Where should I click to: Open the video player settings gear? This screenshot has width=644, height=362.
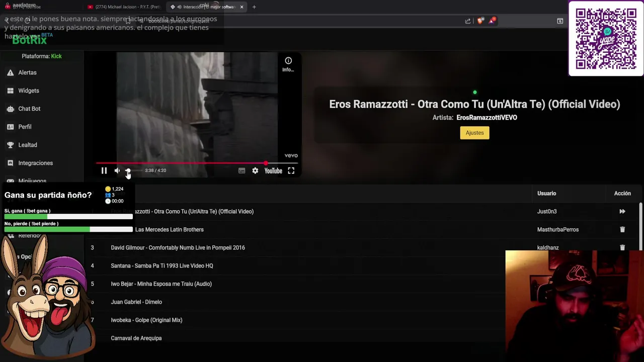pyautogui.click(x=255, y=171)
